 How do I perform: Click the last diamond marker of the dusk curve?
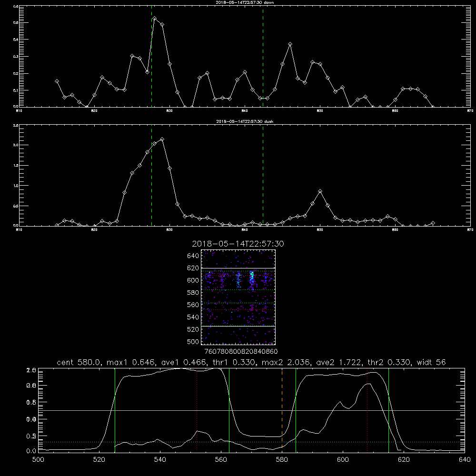[433, 223]
